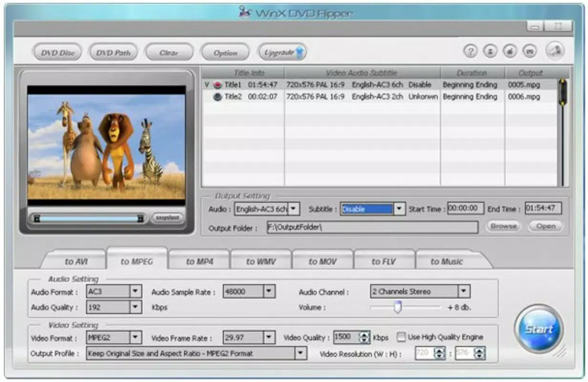The width and height of the screenshot is (588, 382).
Task: Open the to WMV tab
Action: (x=261, y=261)
